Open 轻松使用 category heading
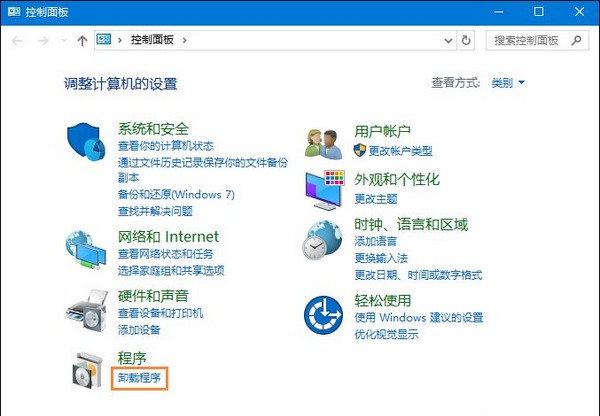The image size is (600, 416). (382, 301)
